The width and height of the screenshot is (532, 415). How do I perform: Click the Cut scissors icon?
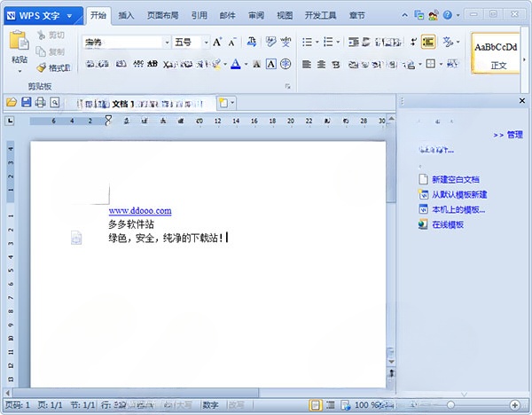(41, 35)
